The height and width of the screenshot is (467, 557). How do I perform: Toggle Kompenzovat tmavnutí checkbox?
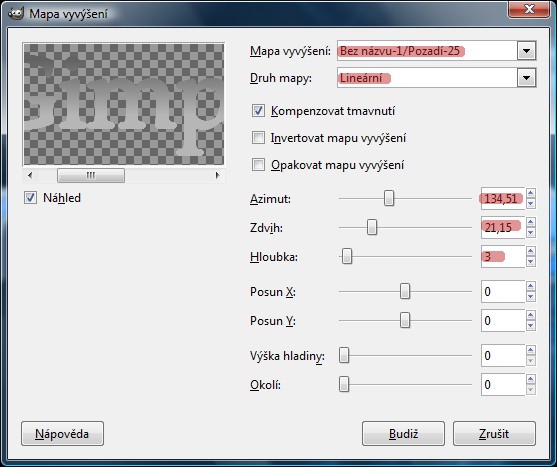258,111
